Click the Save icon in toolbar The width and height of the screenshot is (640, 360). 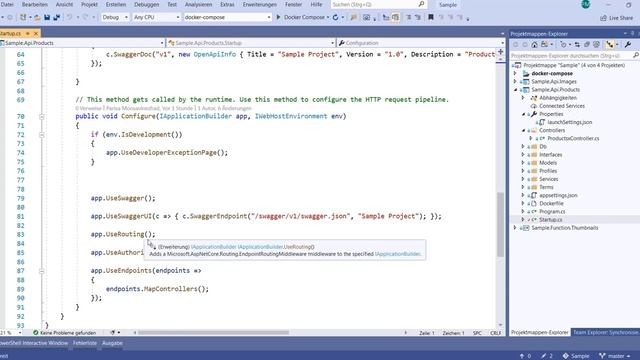pos(47,18)
